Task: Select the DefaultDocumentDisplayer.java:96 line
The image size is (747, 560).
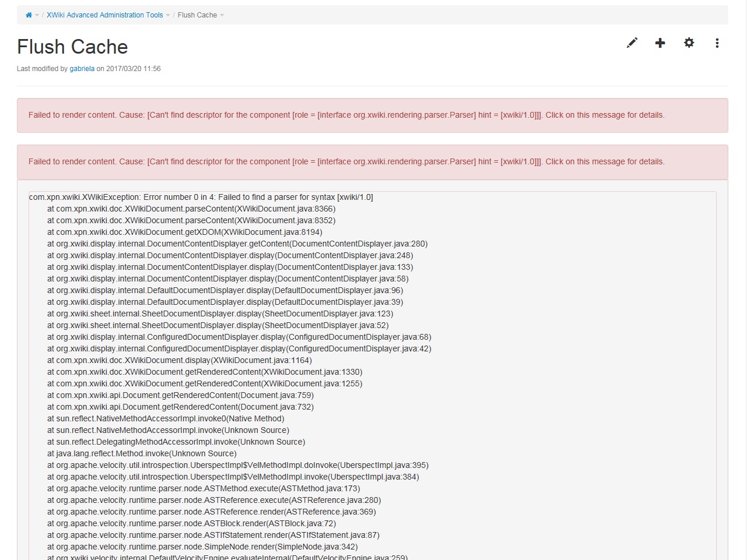Action: (225, 290)
